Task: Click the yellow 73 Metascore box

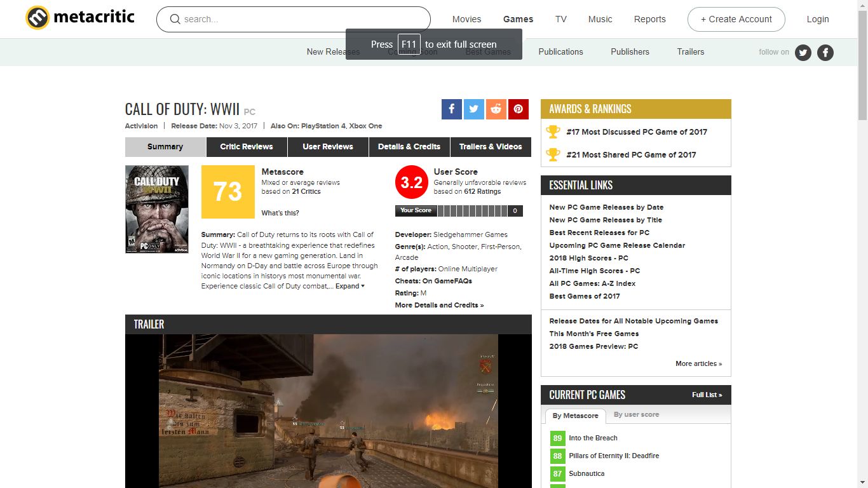Action: (227, 192)
